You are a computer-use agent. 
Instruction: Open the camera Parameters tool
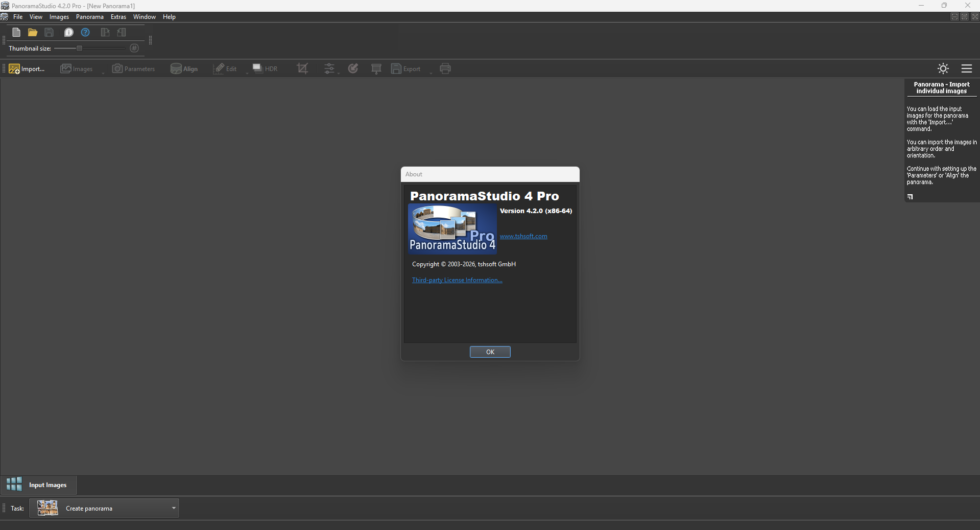pos(133,69)
